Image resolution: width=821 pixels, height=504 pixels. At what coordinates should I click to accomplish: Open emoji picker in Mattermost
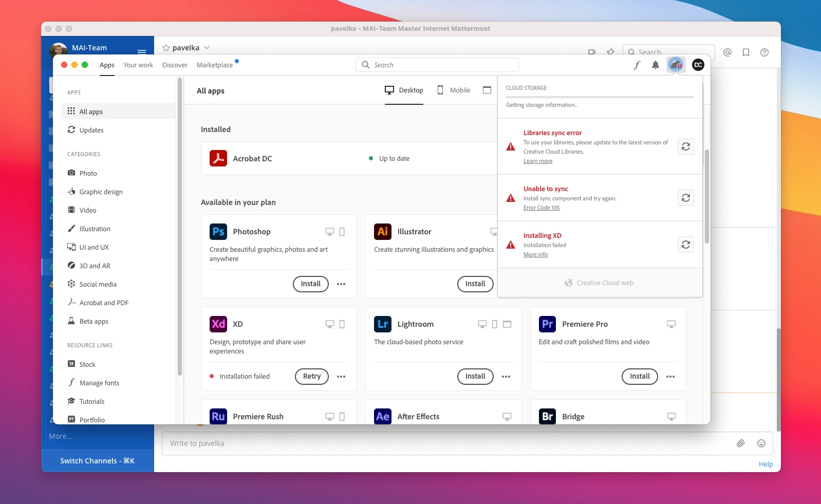coord(761,443)
